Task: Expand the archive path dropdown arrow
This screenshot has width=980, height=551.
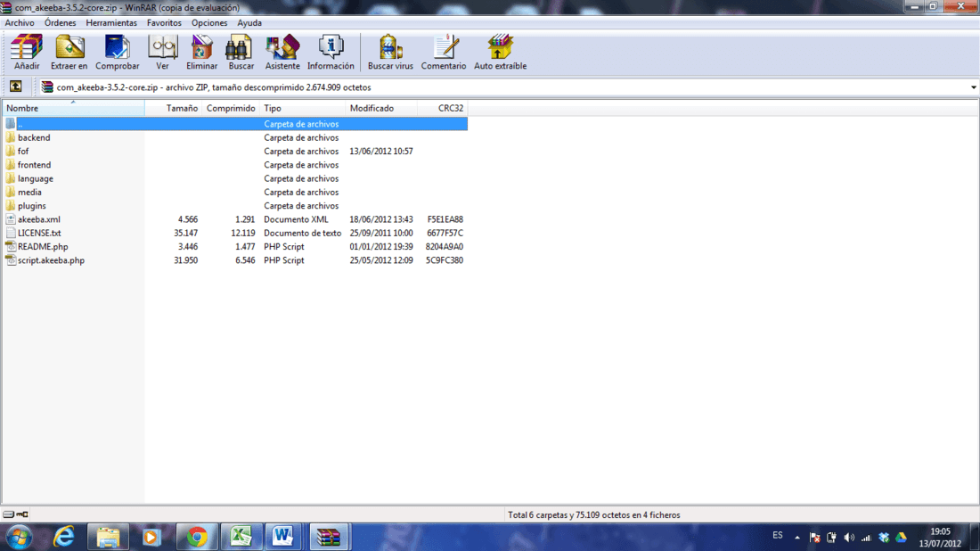Action: pyautogui.click(x=973, y=87)
